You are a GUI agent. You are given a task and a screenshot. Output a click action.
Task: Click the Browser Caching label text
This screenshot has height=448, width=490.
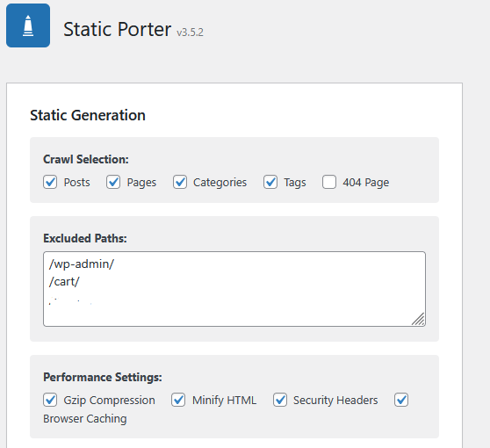click(x=85, y=419)
